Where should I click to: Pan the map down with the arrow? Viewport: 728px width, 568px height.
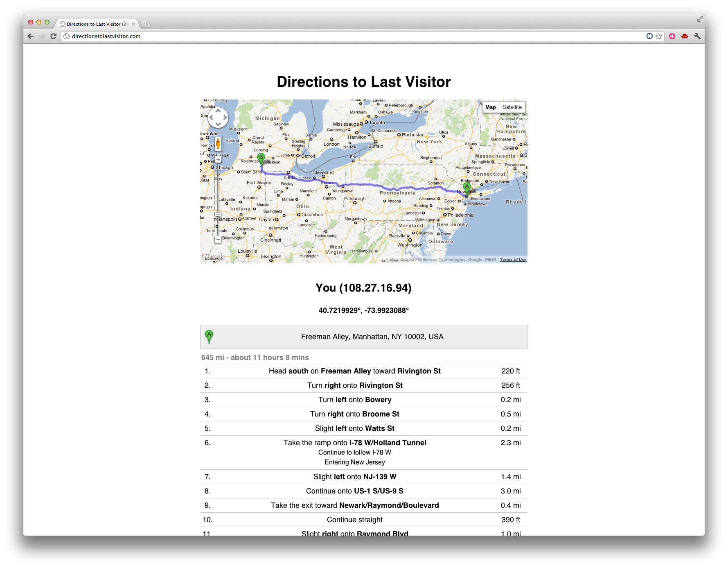pos(218,124)
